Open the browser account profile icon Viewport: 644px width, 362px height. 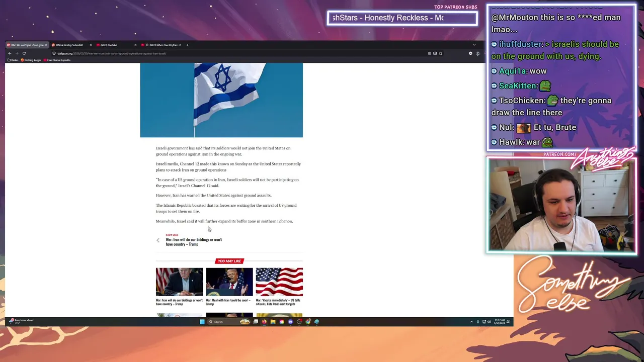(x=470, y=53)
